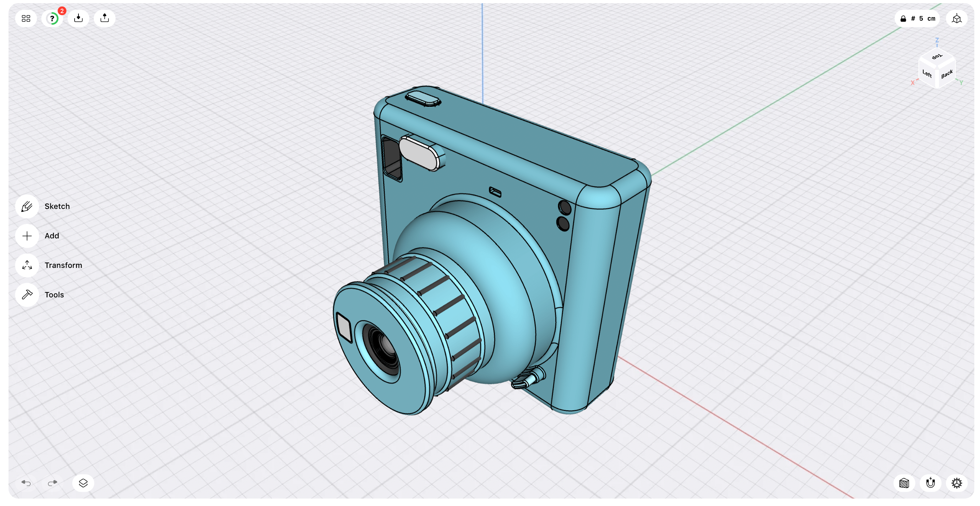Click the undo arrow
The height and width of the screenshot is (506, 980).
click(x=26, y=483)
